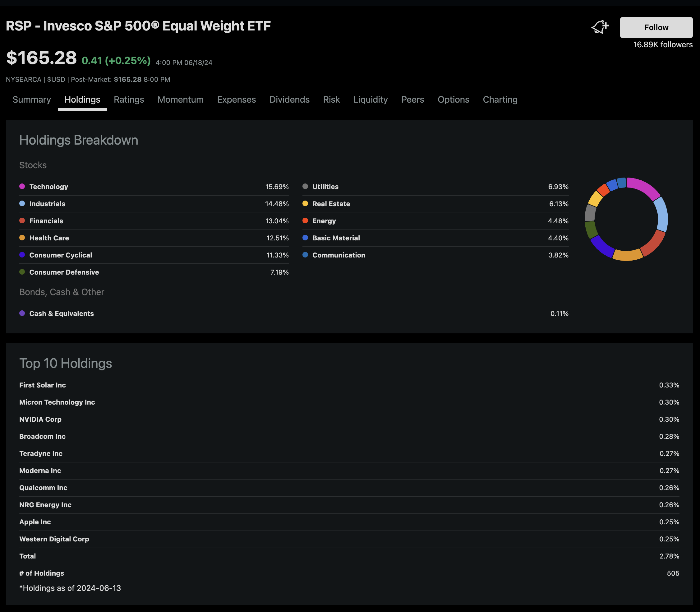This screenshot has width=700, height=612.
Task: Open First Solar Inc holding
Action: pyautogui.click(x=42, y=385)
